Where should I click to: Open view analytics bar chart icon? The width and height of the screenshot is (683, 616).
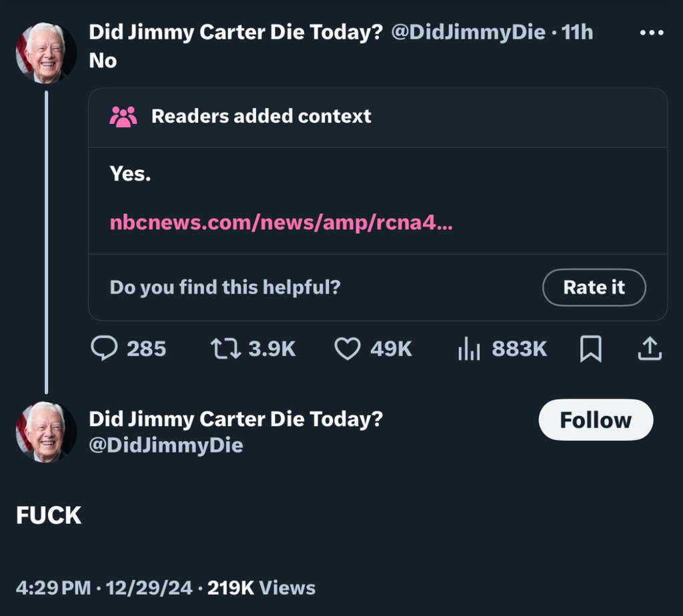469,348
